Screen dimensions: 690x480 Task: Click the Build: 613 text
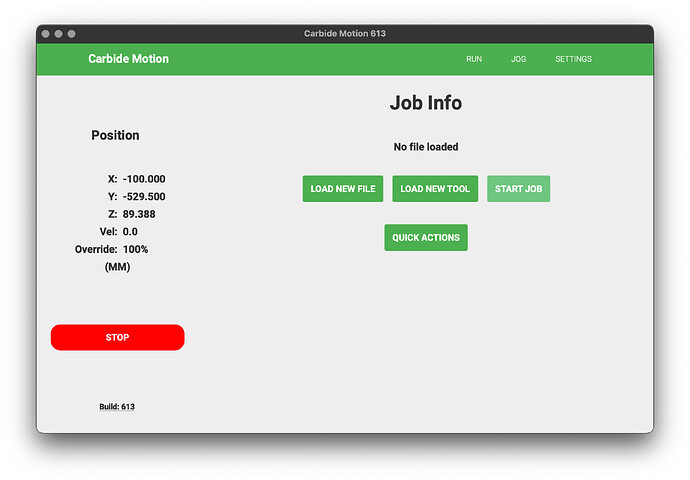coord(117,407)
